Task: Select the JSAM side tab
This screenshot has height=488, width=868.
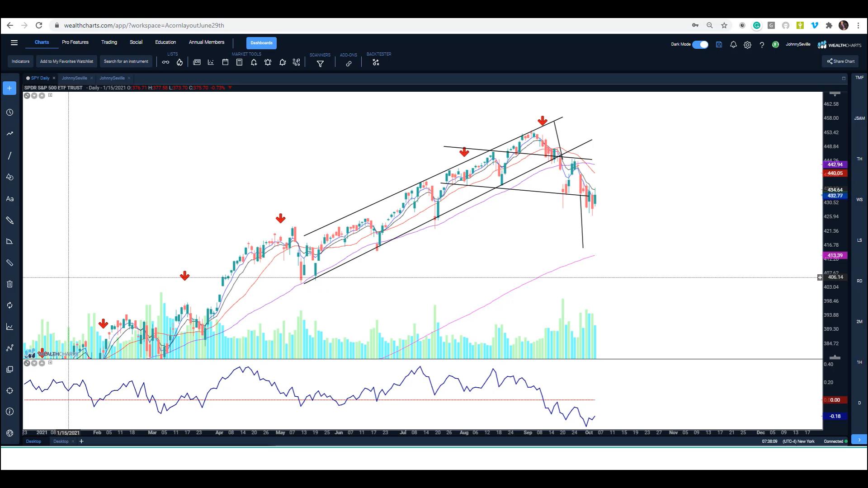Action: 859,118
